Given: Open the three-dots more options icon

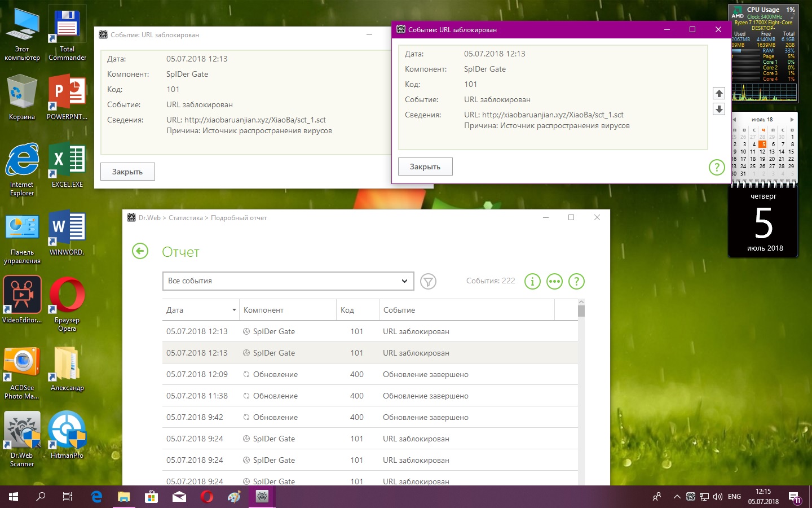Looking at the screenshot, I should point(554,281).
